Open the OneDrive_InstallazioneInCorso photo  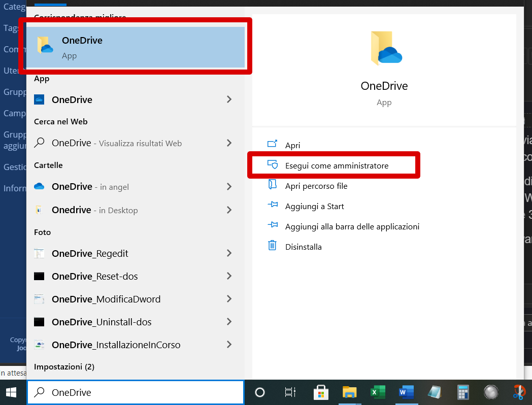click(136, 345)
